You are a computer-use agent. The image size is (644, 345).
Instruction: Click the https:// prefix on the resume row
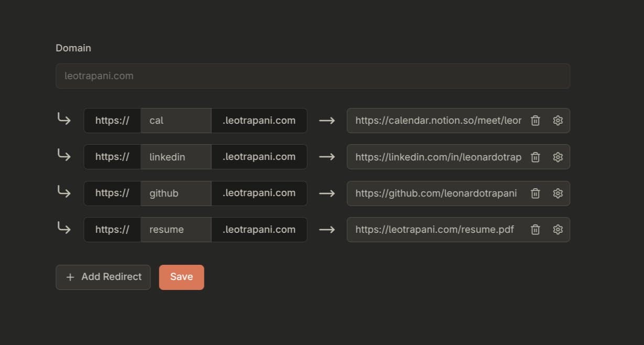tap(112, 229)
